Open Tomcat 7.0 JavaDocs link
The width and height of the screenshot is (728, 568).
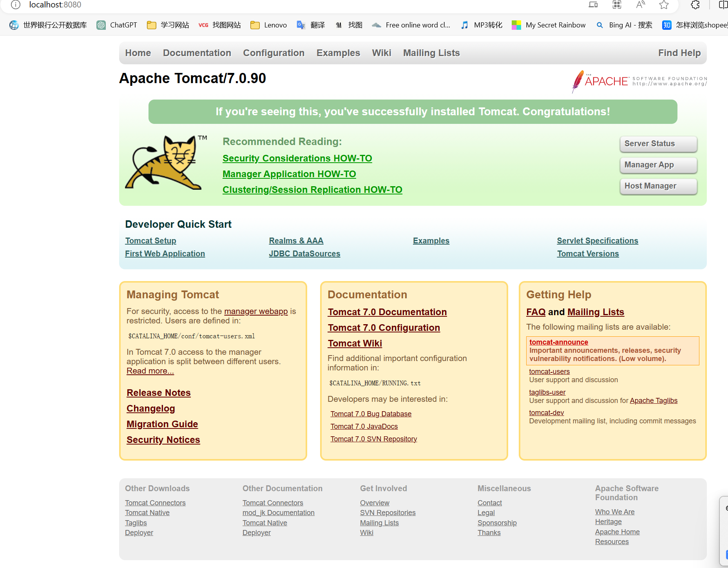[364, 426]
